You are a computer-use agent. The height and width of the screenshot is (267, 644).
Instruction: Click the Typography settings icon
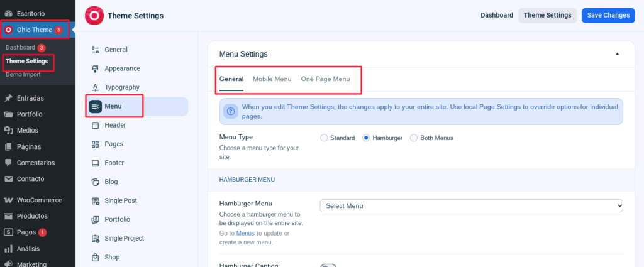pyautogui.click(x=96, y=87)
